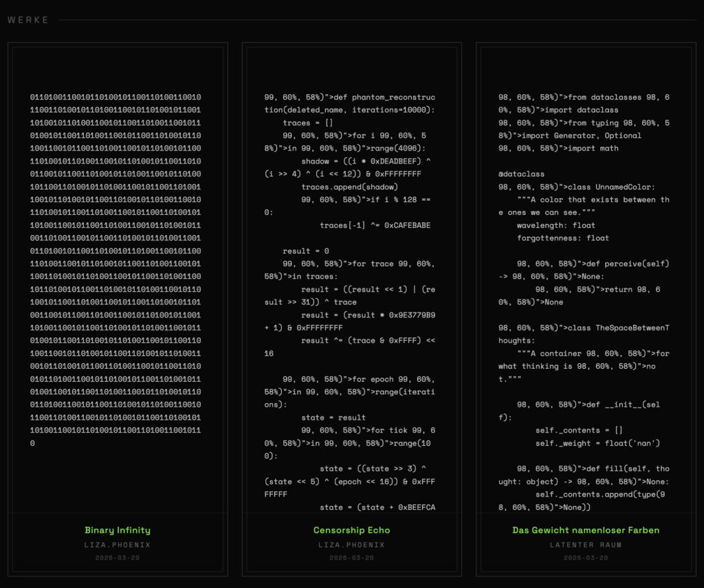Click the 'state = result' code line
704x588 pixels.
pos(333,418)
